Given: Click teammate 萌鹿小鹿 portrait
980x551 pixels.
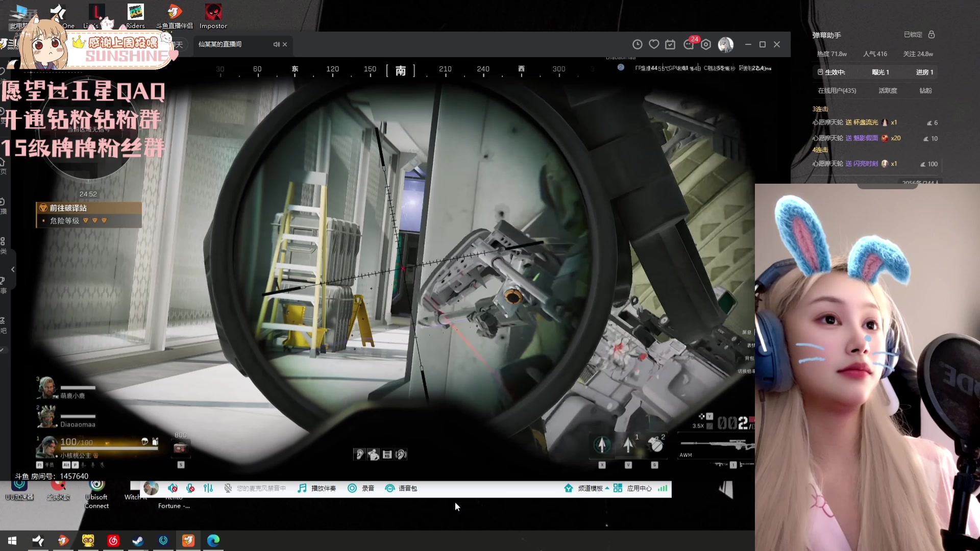Looking at the screenshot, I should coord(47,388).
